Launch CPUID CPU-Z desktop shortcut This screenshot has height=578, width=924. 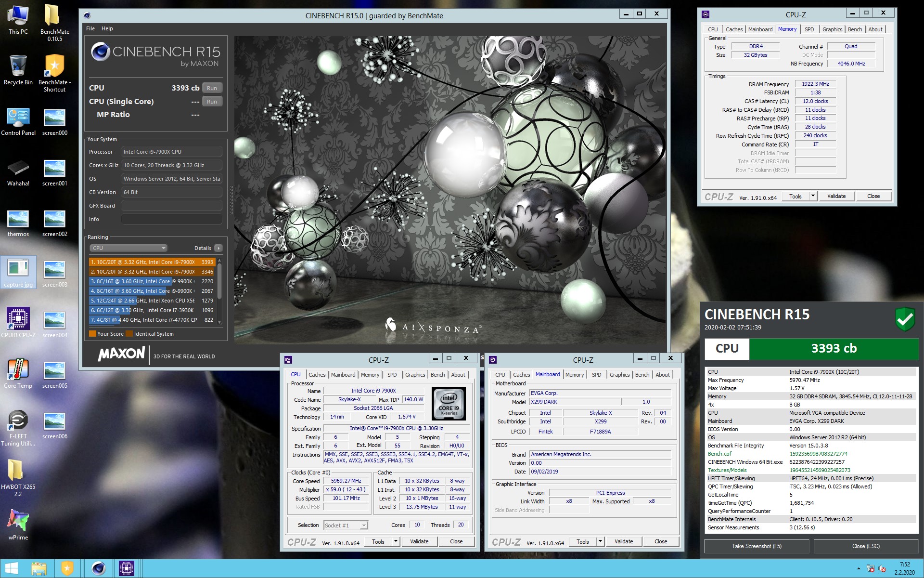point(18,323)
